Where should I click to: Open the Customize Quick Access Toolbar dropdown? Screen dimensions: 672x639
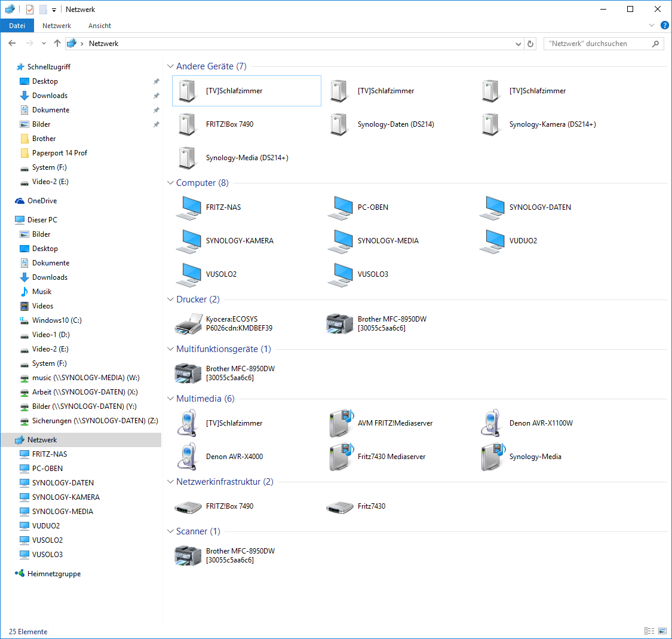click(54, 10)
